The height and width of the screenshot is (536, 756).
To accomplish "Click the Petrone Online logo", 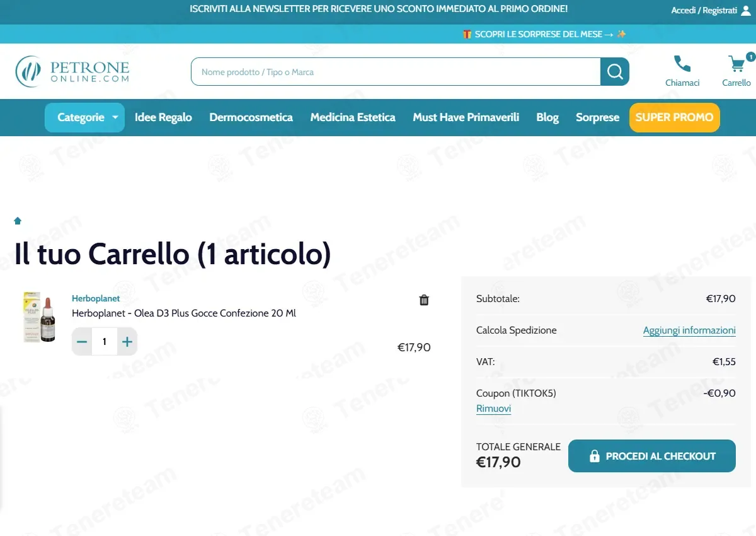I will coord(72,71).
